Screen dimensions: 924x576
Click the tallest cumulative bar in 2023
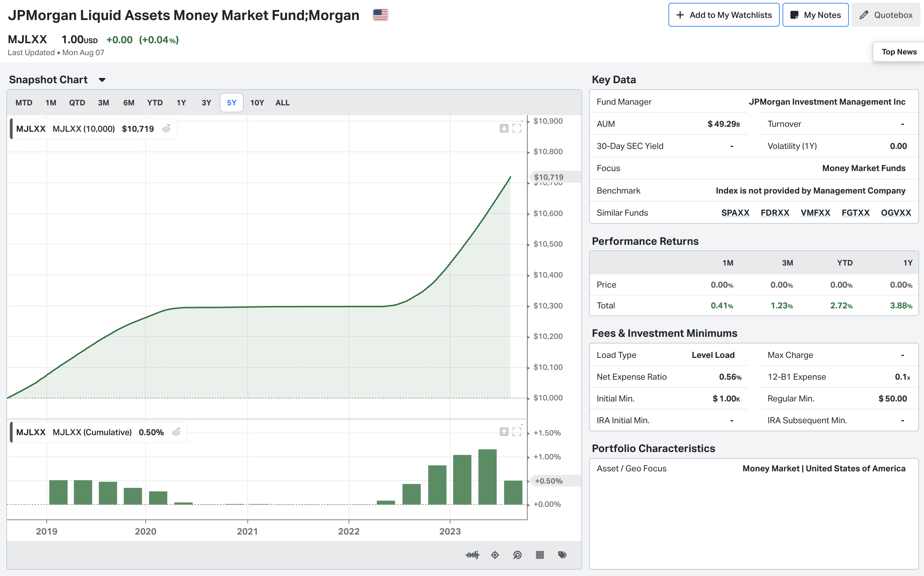pyautogui.click(x=487, y=477)
